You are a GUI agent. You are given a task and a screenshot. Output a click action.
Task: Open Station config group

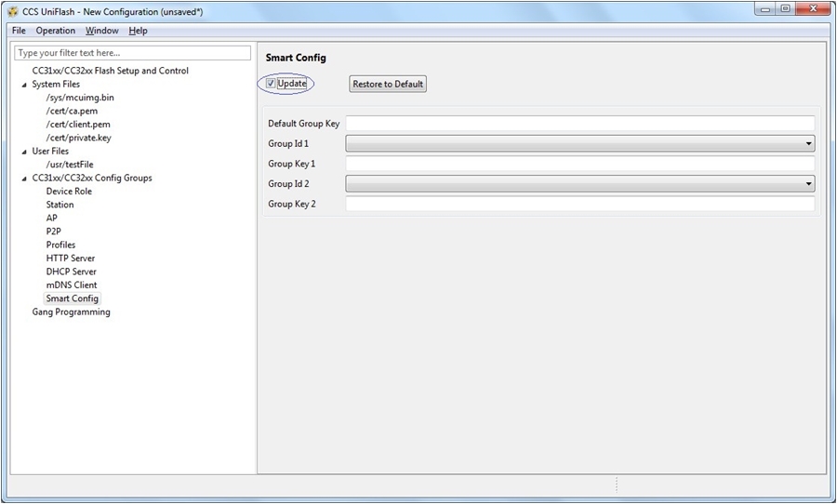pyautogui.click(x=60, y=205)
